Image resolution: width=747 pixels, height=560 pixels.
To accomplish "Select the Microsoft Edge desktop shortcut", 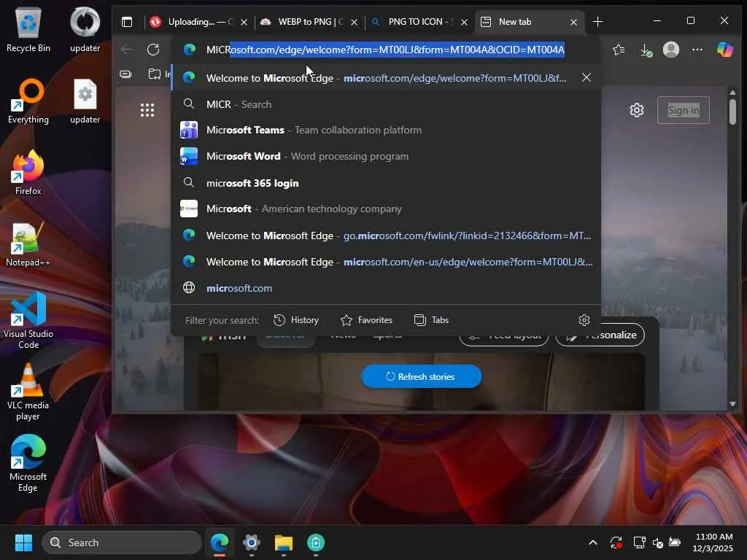I will click(28, 463).
